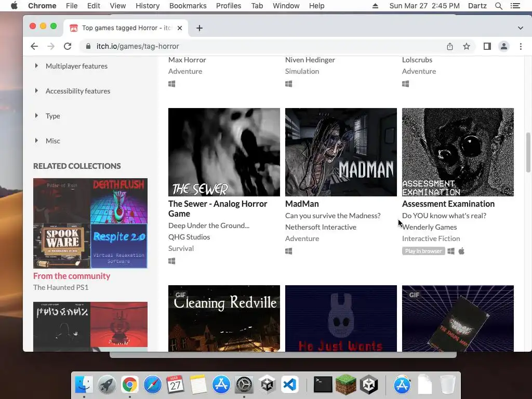Open Calendar from the dock

pyautogui.click(x=176, y=384)
